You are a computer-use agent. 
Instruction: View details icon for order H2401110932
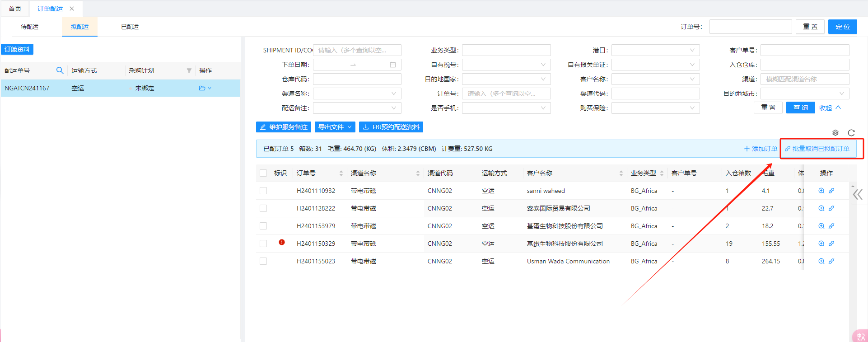(x=821, y=191)
